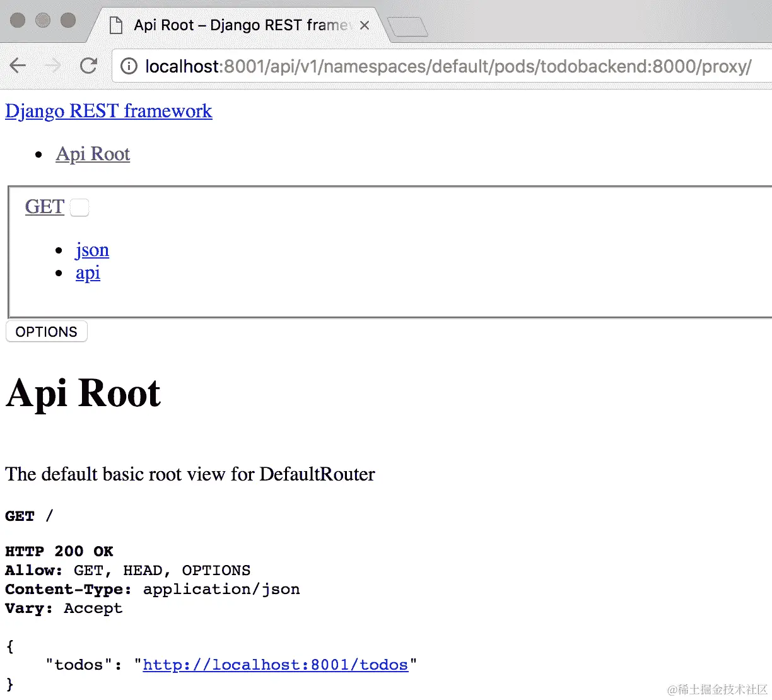The image size is (772, 700).
Task: Click the DefaultRouter description text
Action: [x=190, y=474]
